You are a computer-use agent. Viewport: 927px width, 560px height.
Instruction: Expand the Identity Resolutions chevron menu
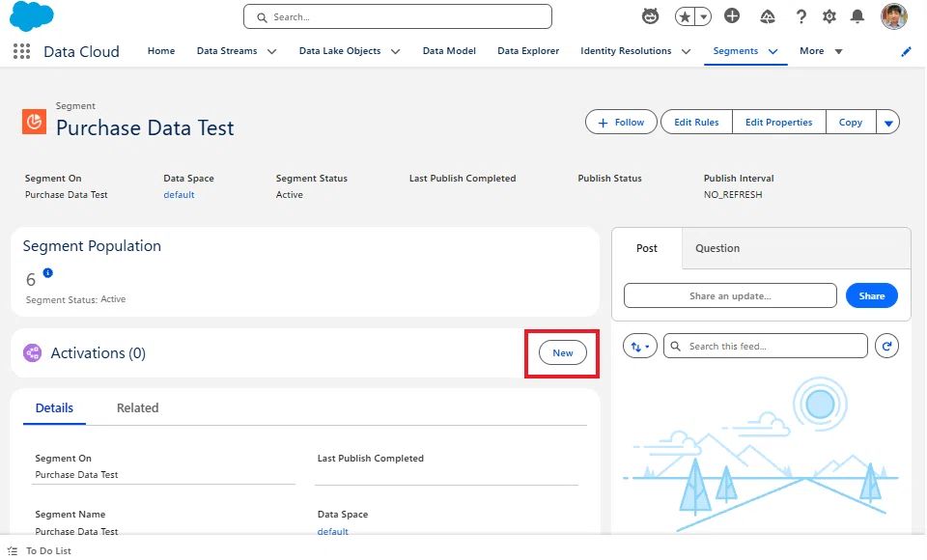coord(687,51)
